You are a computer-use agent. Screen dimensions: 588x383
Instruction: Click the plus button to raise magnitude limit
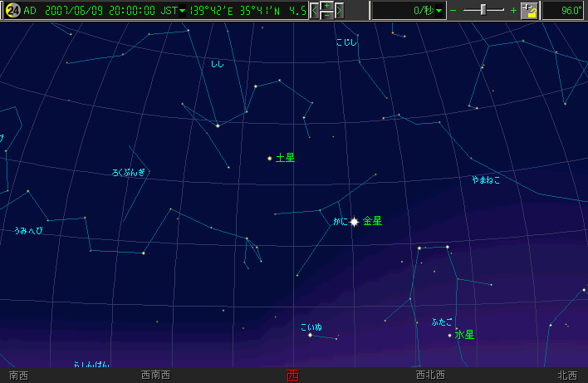(x=327, y=7)
